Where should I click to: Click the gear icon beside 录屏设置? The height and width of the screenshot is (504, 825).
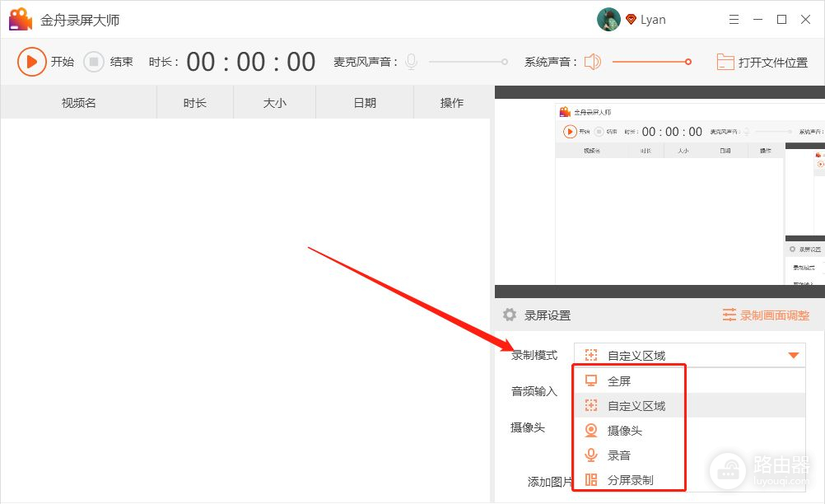coord(510,315)
